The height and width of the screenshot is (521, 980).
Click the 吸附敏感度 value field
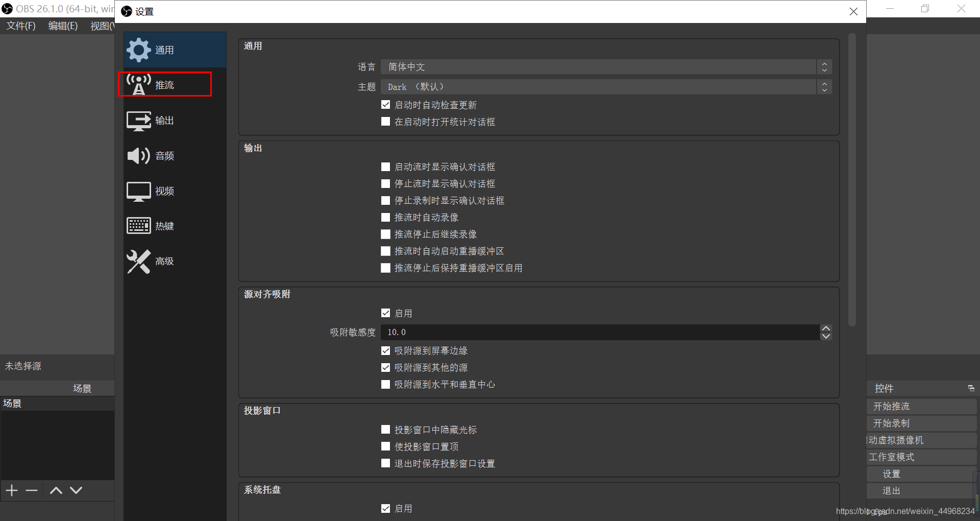click(x=600, y=332)
